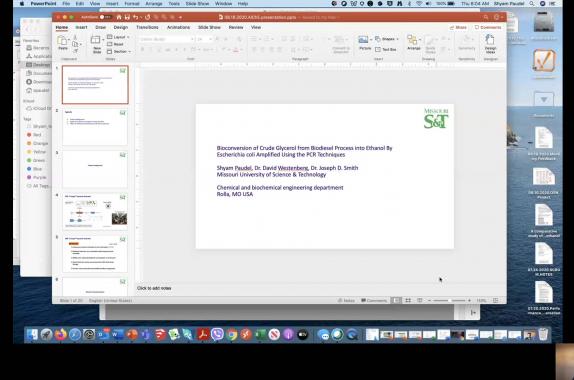This screenshot has height=380, width=574.
Task: Select slide 4 thumbnail in panel
Action: click(95, 212)
